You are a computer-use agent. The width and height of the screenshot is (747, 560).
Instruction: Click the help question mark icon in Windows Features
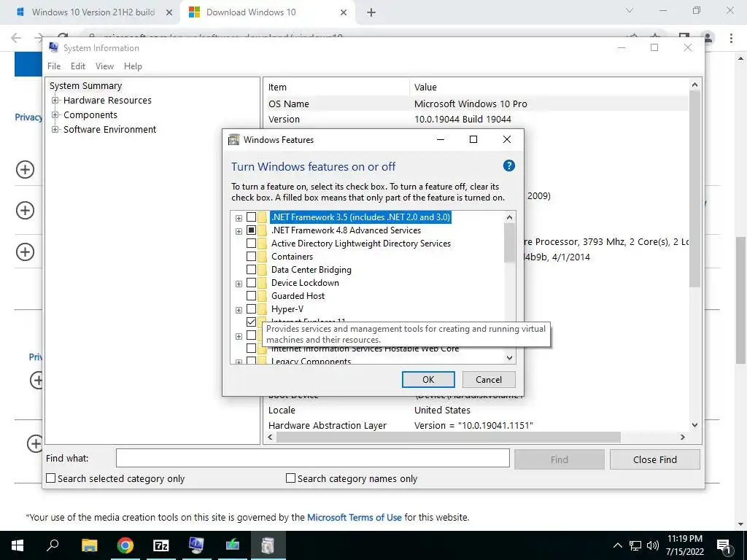(508, 166)
